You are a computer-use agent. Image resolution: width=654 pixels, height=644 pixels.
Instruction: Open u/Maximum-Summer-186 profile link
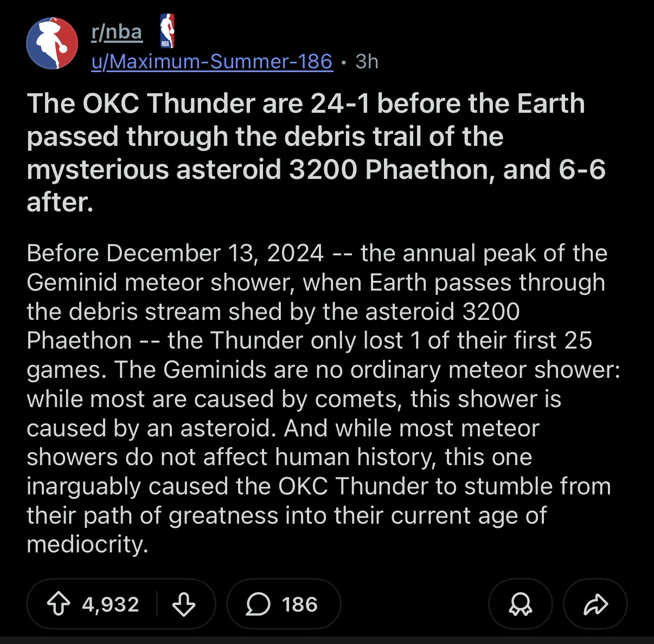pyautogui.click(x=211, y=62)
